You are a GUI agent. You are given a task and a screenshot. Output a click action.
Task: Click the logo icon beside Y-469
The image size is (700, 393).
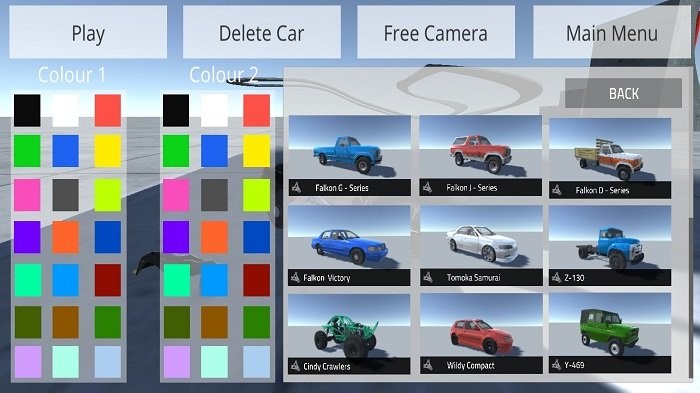click(x=556, y=365)
